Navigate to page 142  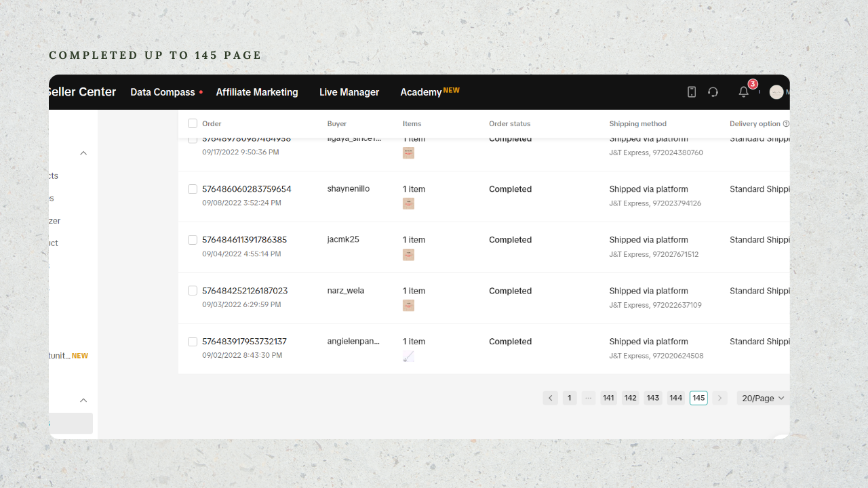coord(631,398)
